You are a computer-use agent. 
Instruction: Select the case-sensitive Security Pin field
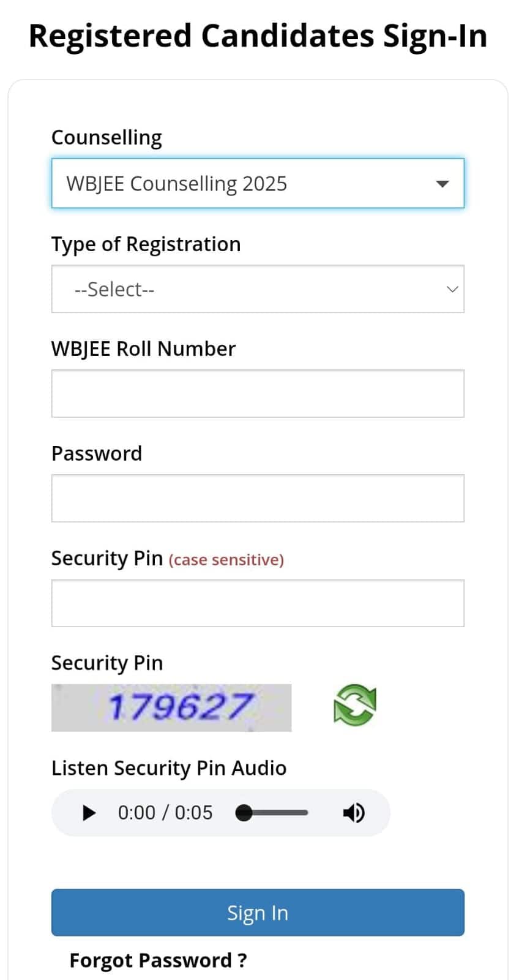click(x=257, y=603)
